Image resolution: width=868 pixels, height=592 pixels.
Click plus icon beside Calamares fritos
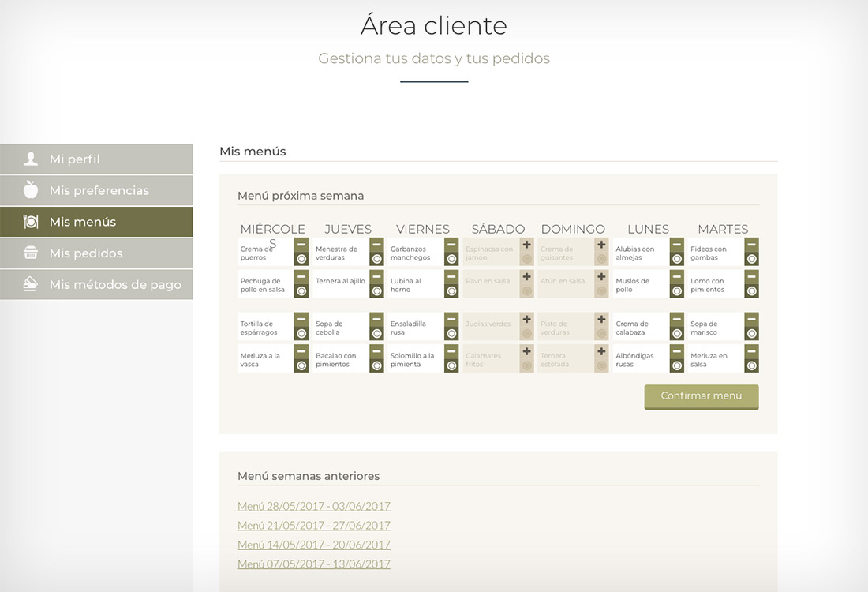526,351
